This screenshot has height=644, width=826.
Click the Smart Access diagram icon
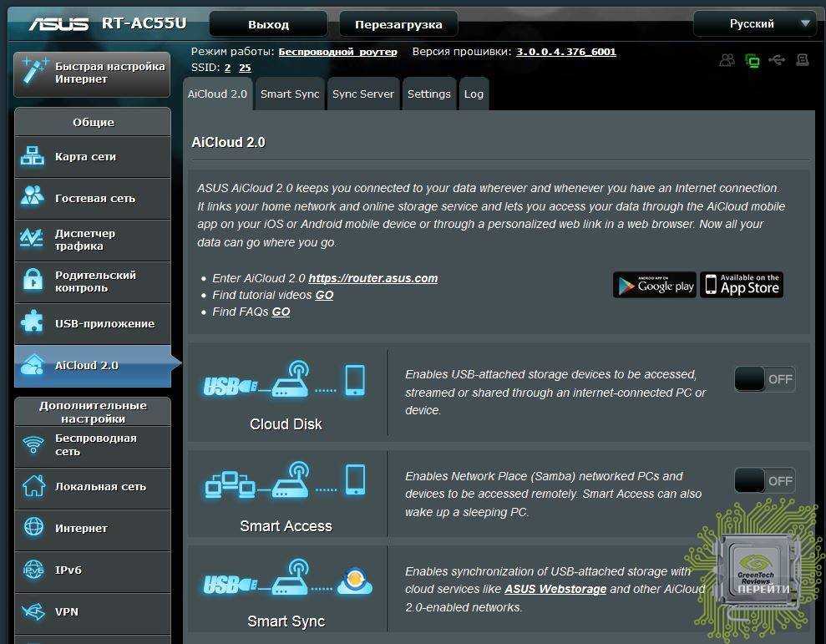click(285, 480)
